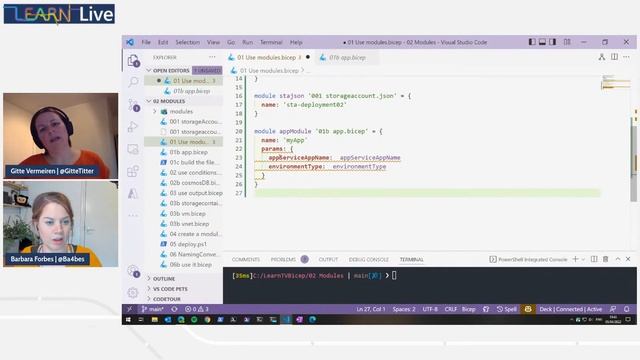Maximize the panel size with chevron
Viewport: 640px width, 360px height.
618,259
